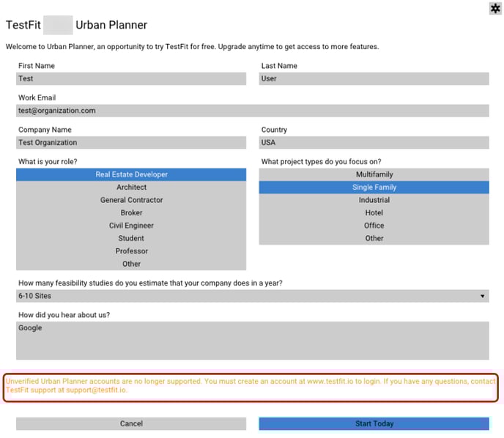Click the Welcome to Urban Planner text
The image size is (504, 438).
(192, 47)
